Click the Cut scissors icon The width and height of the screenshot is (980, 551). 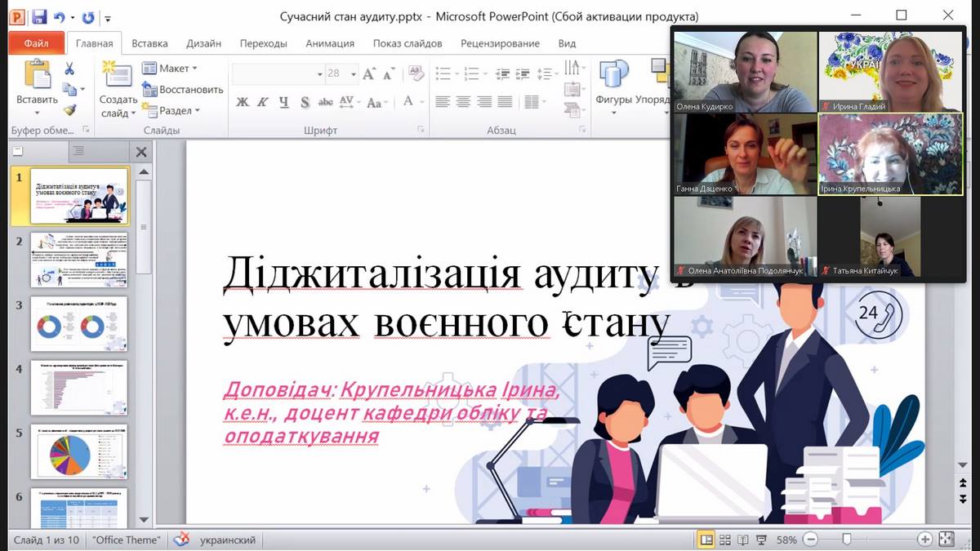click(x=69, y=69)
